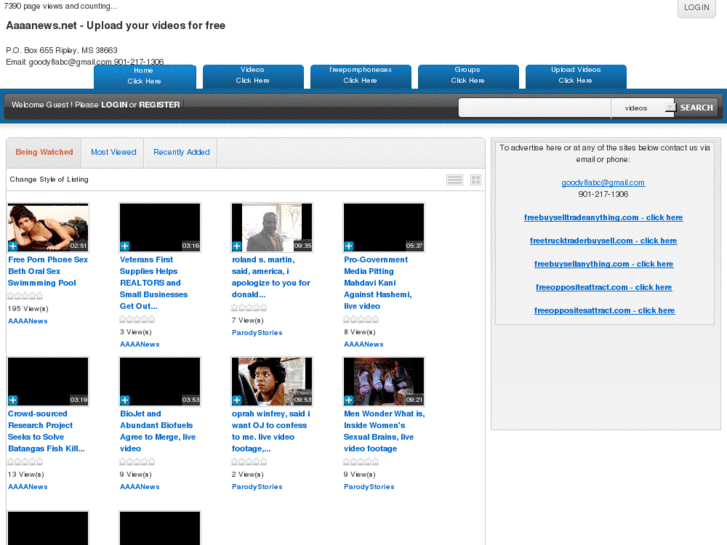Open oprah winfrey OJ confess video title
The image size is (727, 545).
coord(271,431)
